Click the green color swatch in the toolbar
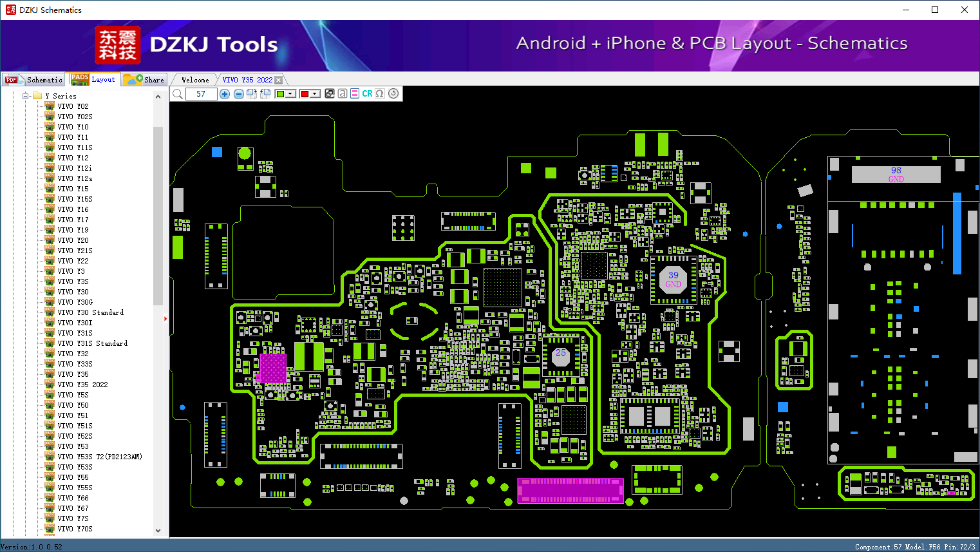The image size is (980, 552). (280, 94)
